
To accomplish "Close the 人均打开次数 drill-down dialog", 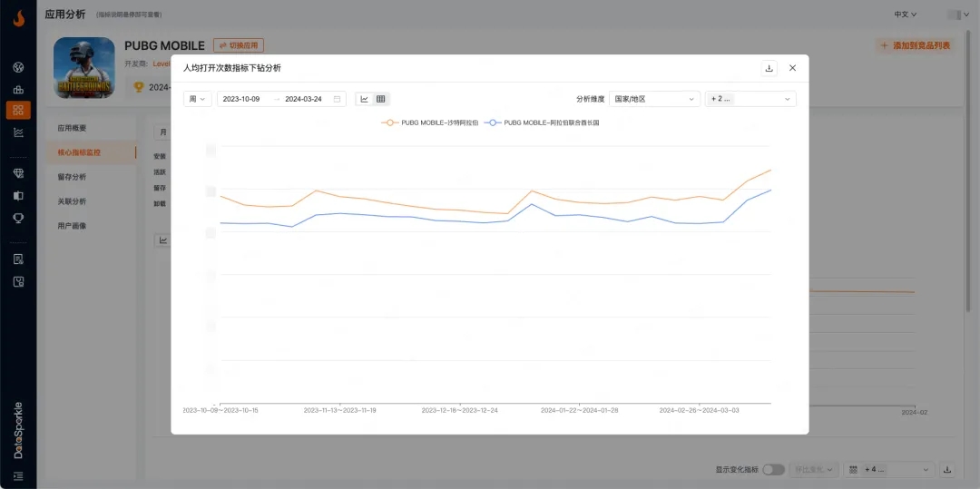I will [792, 68].
